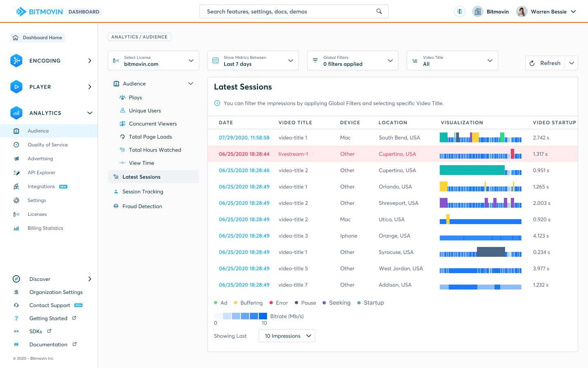Click the Settings gear icon in sidebar
588x368 pixels.
click(16, 200)
